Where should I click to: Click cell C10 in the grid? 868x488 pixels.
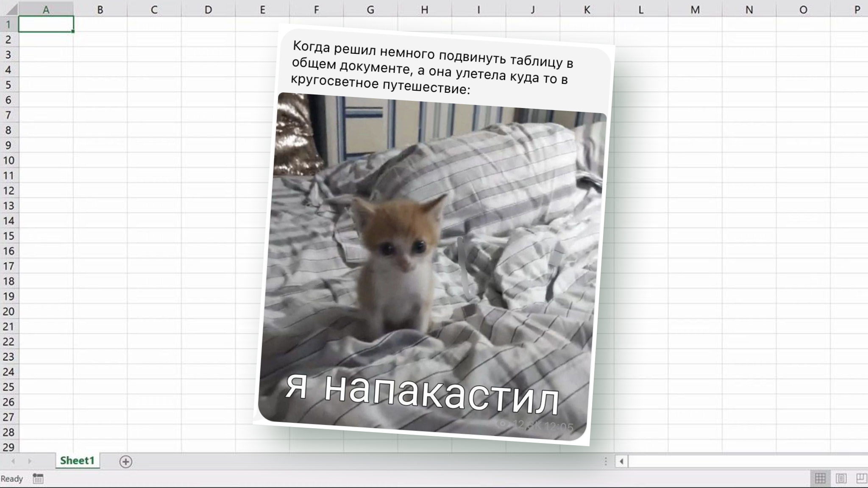tap(154, 161)
